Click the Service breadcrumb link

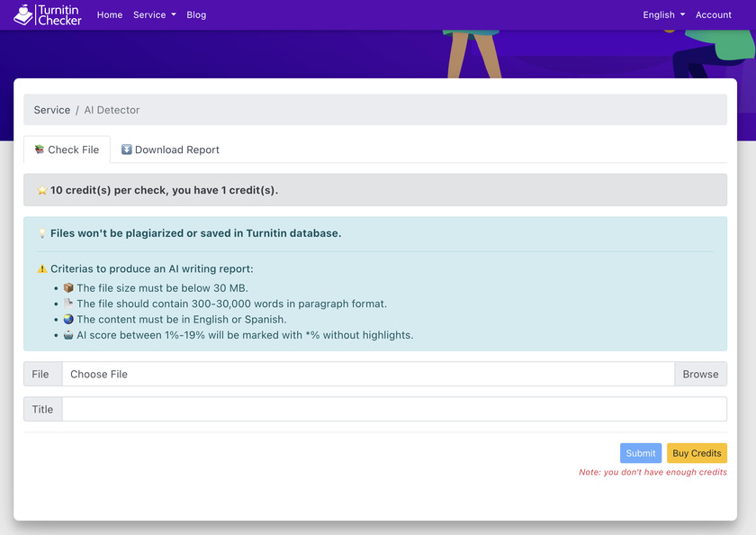[52, 110]
